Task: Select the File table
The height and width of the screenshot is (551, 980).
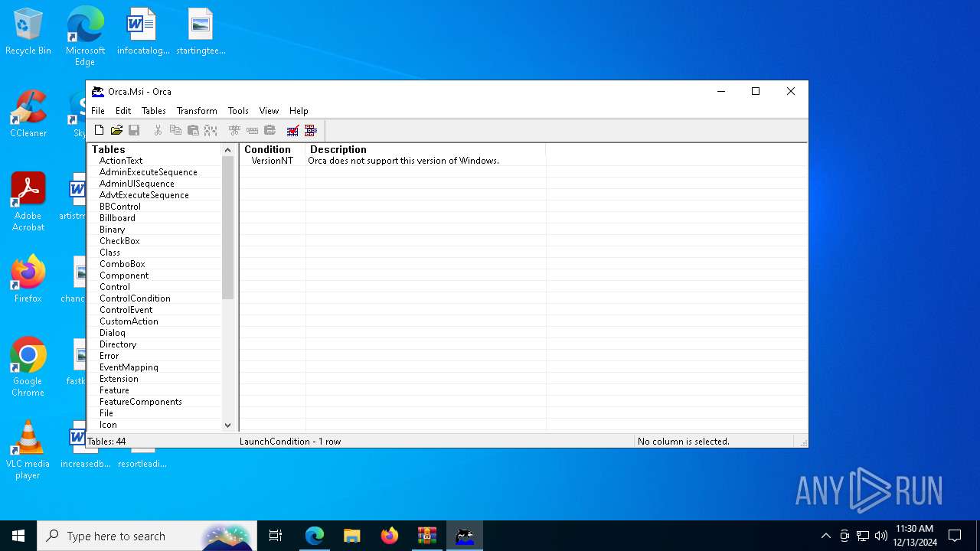Action: click(x=106, y=413)
